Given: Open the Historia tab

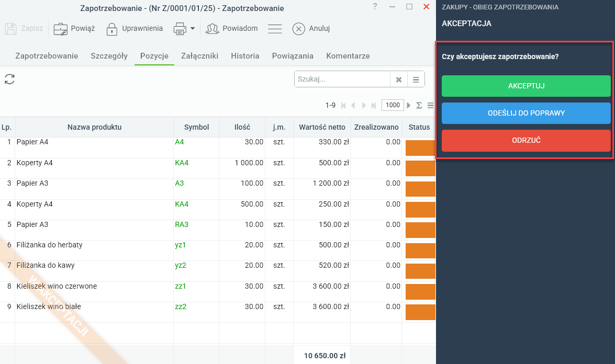Looking at the screenshot, I should (x=245, y=56).
